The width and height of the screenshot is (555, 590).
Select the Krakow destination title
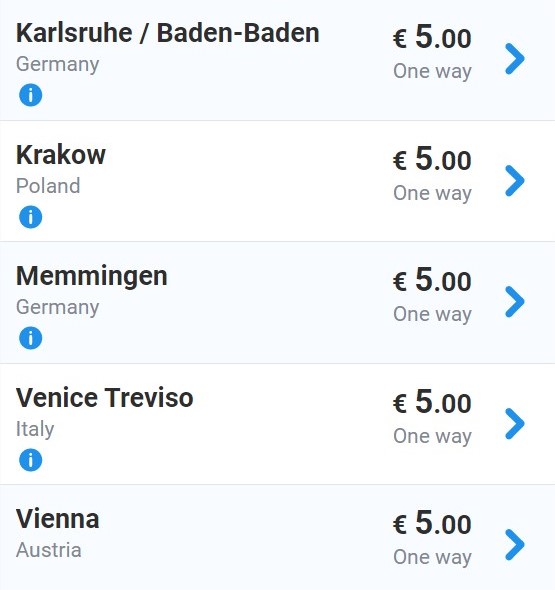pos(61,155)
